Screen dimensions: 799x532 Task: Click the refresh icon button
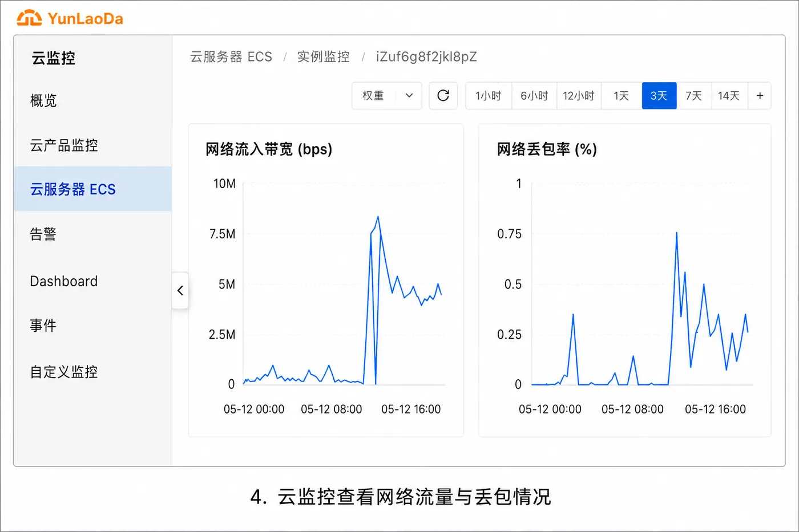click(x=443, y=96)
